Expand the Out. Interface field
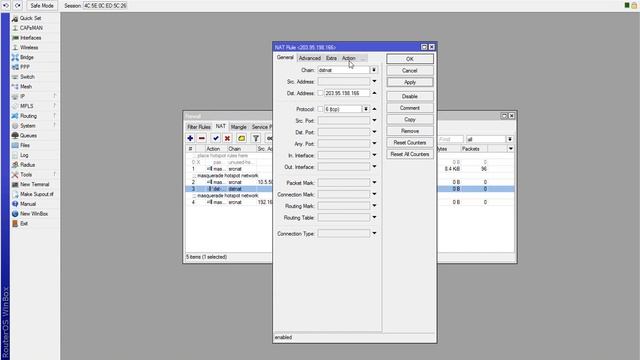The width and height of the screenshot is (640, 360). coord(374,167)
